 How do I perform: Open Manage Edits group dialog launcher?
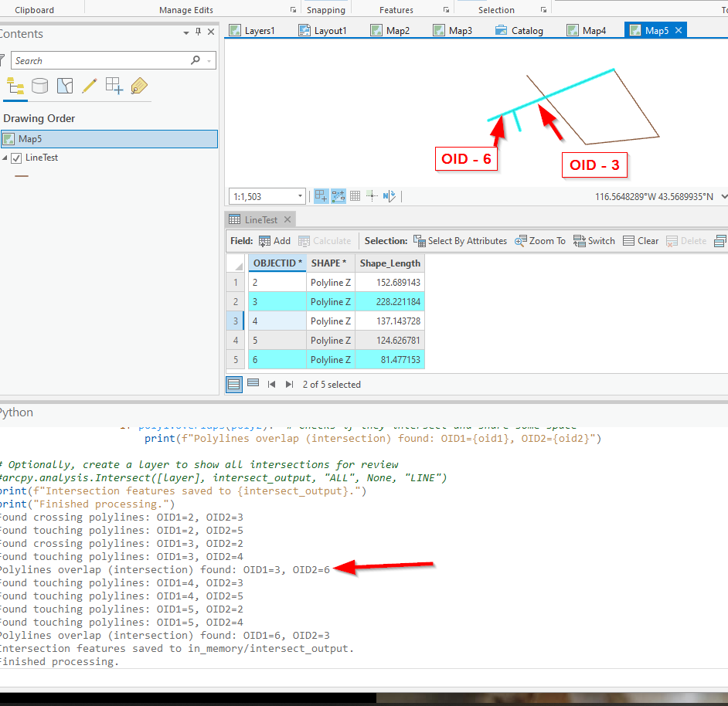click(x=293, y=10)
